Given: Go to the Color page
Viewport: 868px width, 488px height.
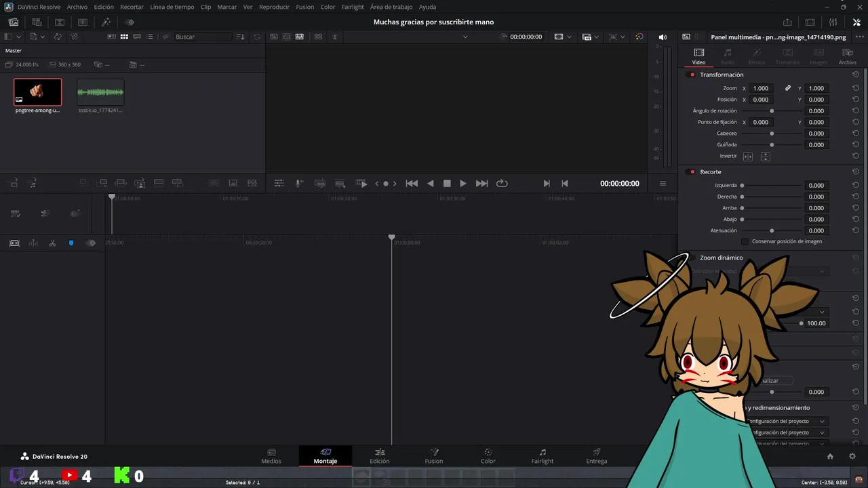Looking at the screenshot, I should click(x=488, y=456).
